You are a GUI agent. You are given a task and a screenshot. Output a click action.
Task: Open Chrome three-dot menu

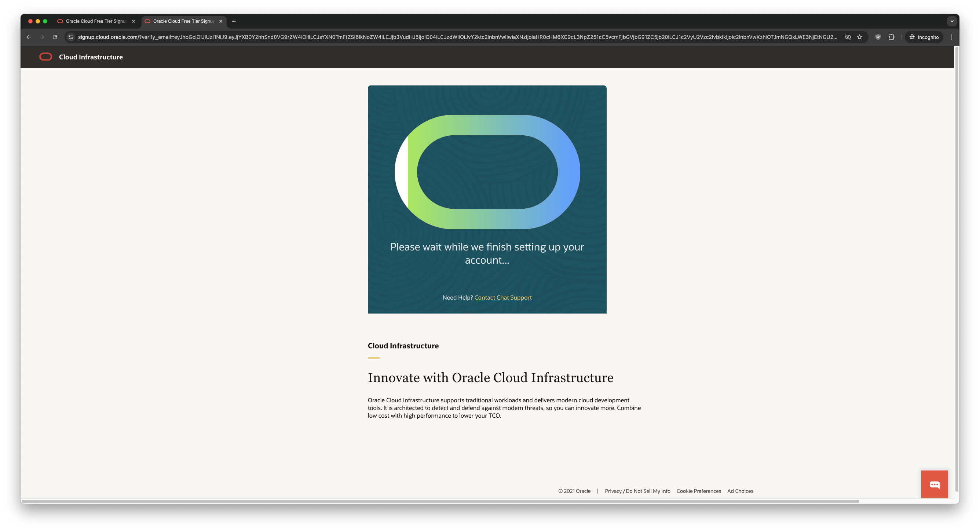[951, 37]
